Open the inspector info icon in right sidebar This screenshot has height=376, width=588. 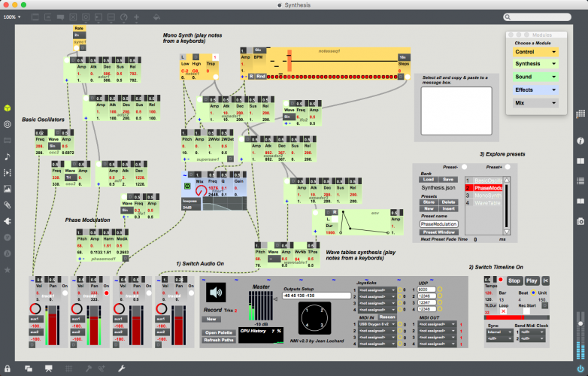pos(580,141)
